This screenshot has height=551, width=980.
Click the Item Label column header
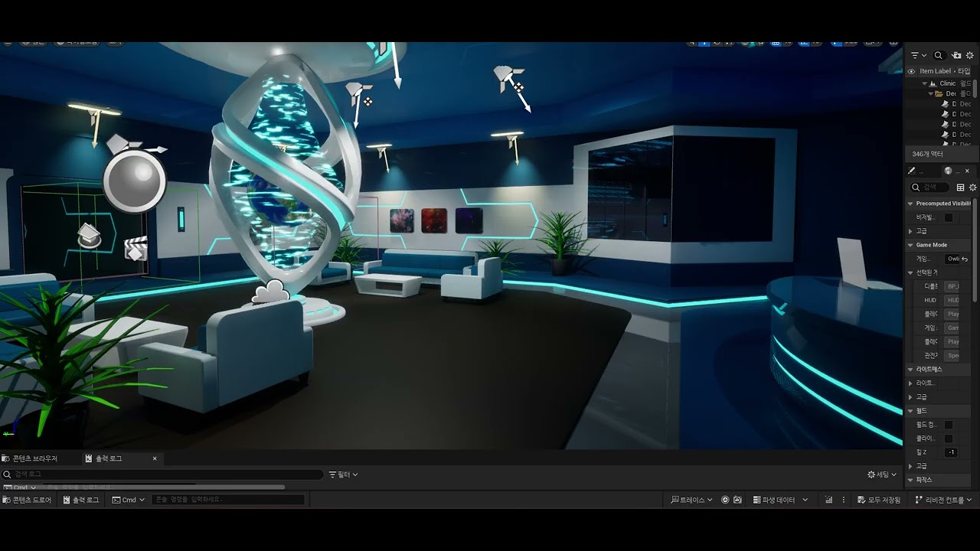[936, 71]
